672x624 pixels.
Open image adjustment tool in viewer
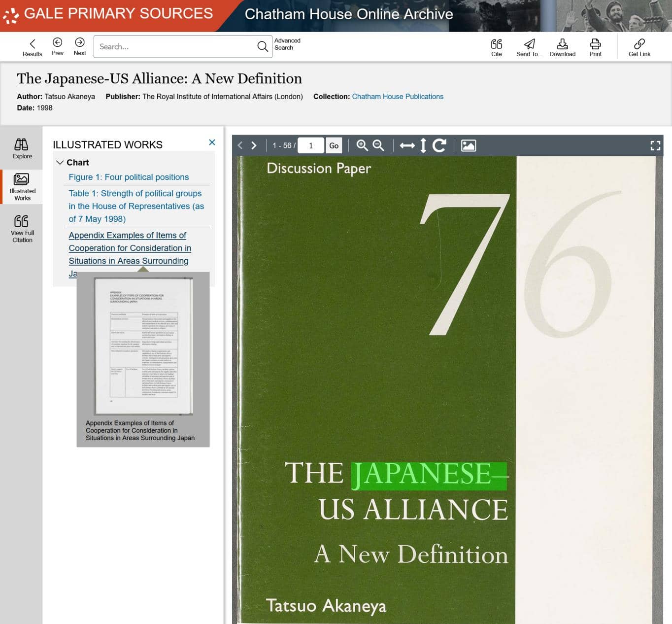pyautogui.click(x=469, y=145)
